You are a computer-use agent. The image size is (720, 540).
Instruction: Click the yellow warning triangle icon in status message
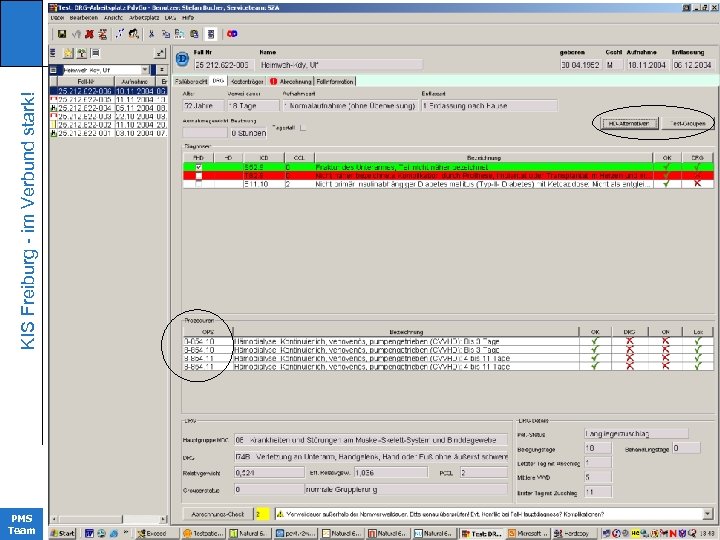pos(280,514)
